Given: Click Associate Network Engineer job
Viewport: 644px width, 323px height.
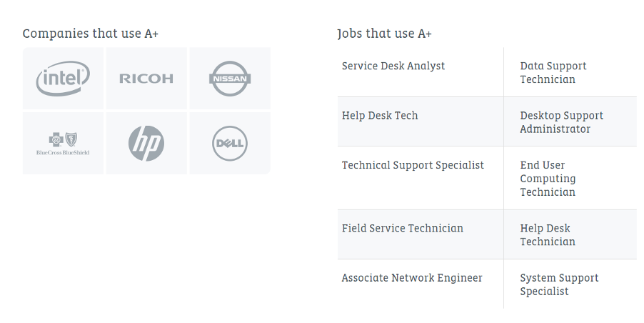Looking at the screenshot, I should click(x=412, y=278).
